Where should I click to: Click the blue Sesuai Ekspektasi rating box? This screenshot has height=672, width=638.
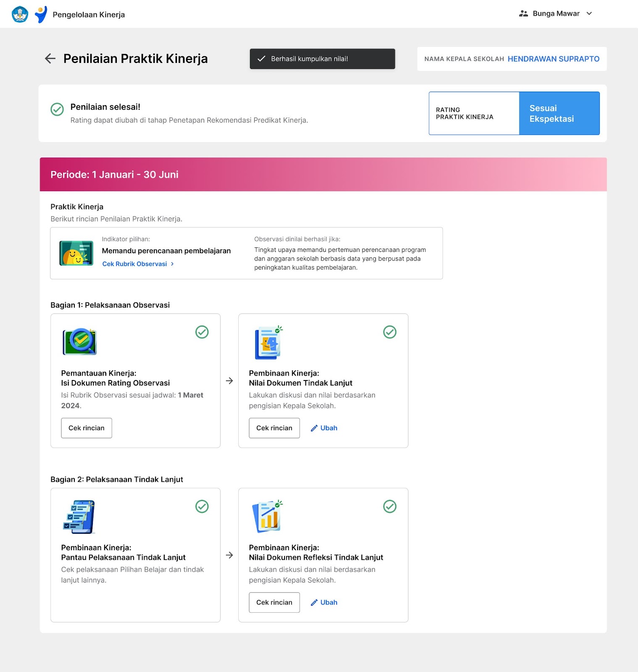pyautogui.click(x=559, y=113)
